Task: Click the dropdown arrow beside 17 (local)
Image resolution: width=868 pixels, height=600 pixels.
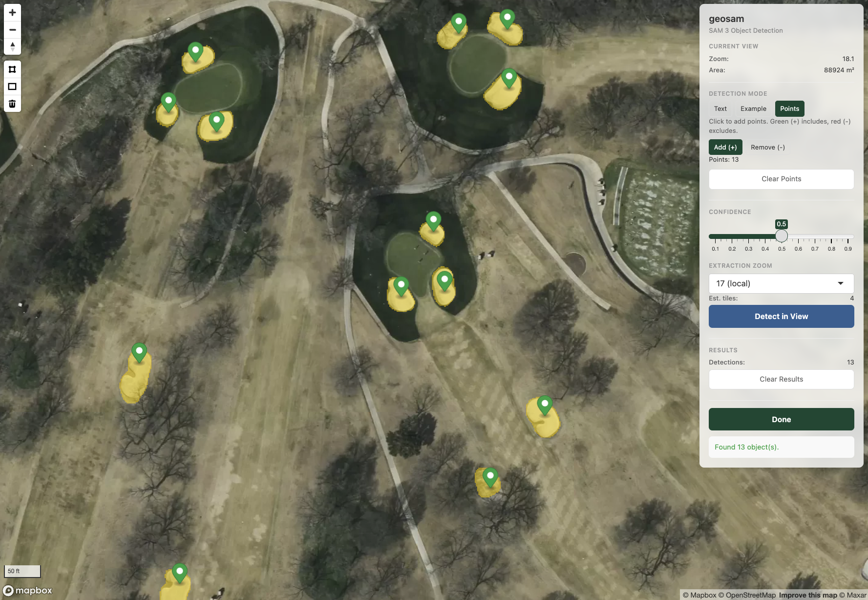Action: 840,283
